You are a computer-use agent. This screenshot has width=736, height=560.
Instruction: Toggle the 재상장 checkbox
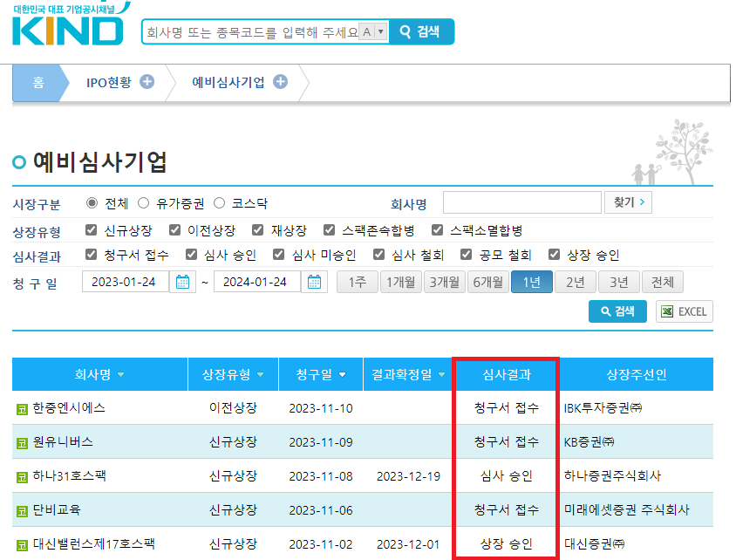click(x=258, y=230)
